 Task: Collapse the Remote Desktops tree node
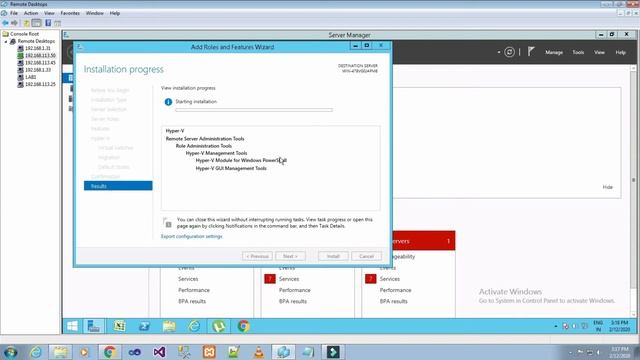(6, 41)
